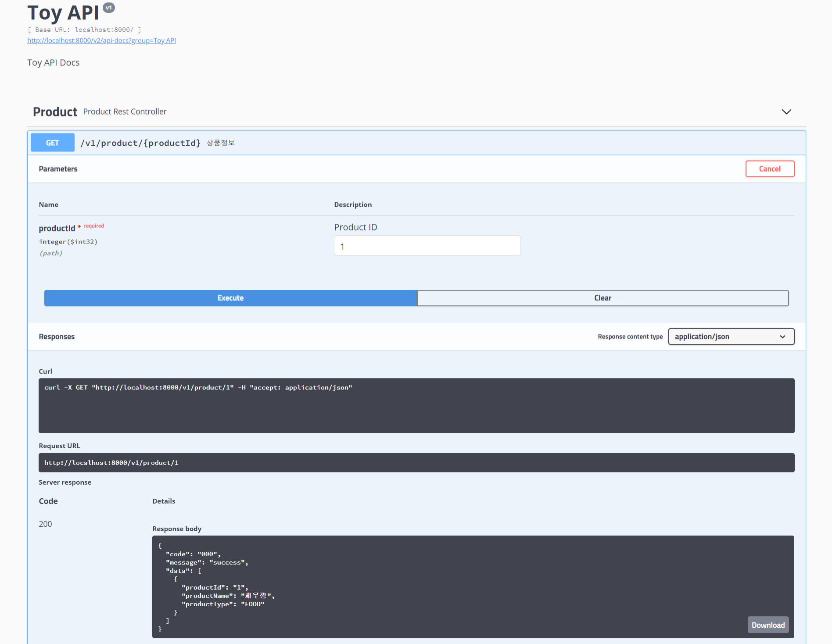Image resolution: width=832 pixels, height=644 pixels.
Task: Click the GET method badge
Action: [x=52, y=143]
